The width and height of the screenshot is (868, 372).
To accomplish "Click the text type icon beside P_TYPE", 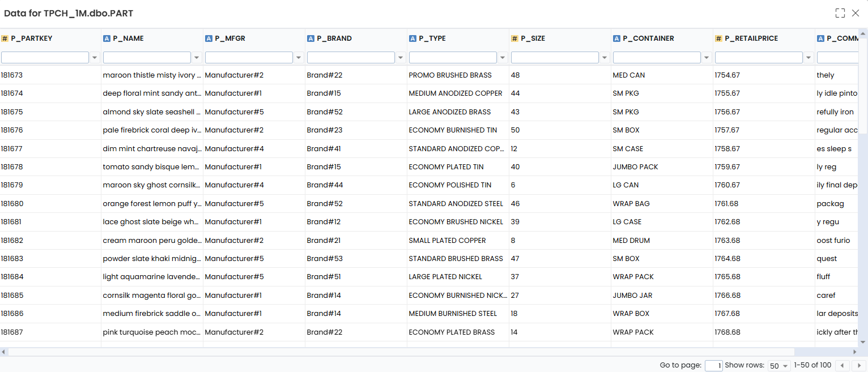I will tap(412, 39).
